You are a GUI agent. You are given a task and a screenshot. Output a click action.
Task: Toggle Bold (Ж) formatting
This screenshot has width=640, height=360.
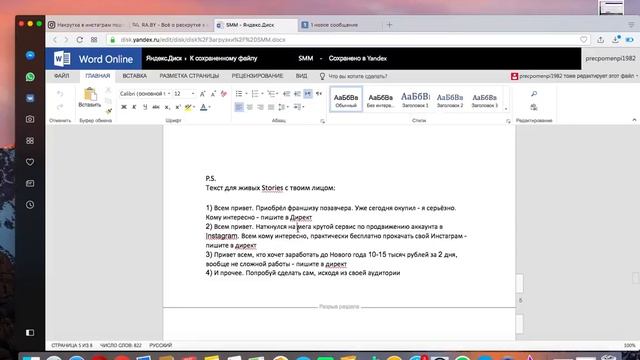tap(124, 107)
